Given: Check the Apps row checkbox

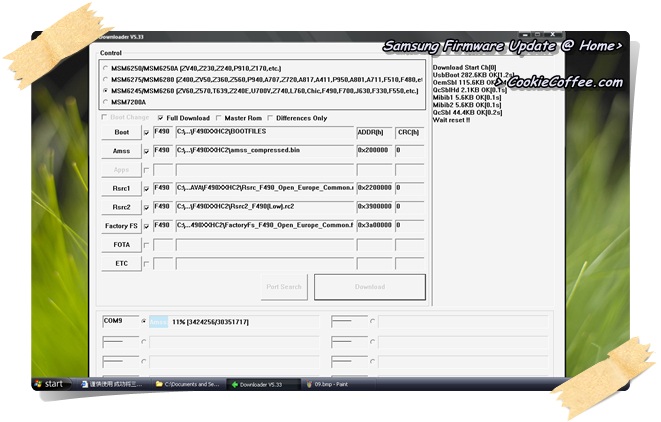Looking at the screenshot, I should pos(146,170).
